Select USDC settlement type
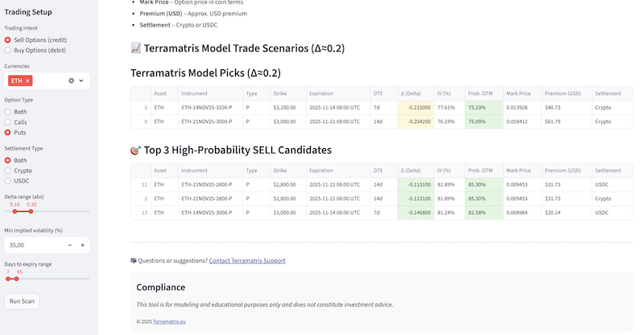The width and height of the screenshot is (644, 335). tap(8, 181)
